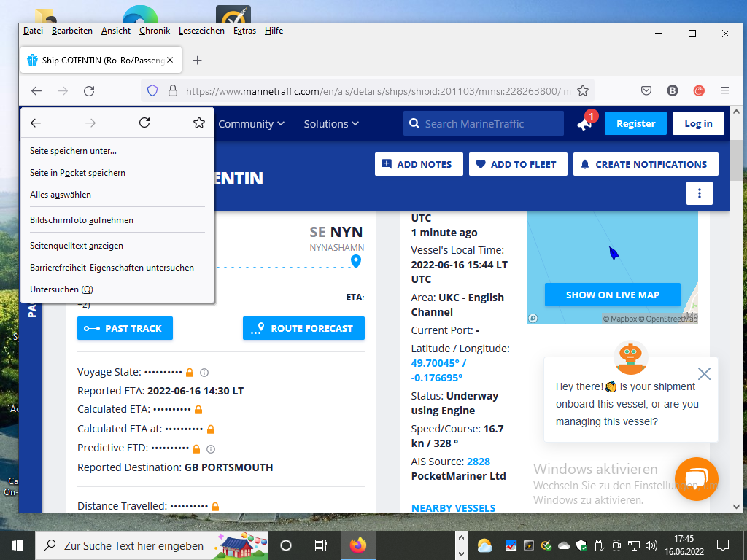Click the context menu forward arrow
Screen dimensions: 747x560
(90, 122)
